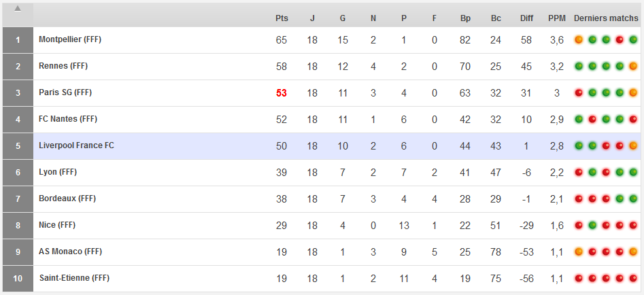Click Montpellier's orange first match dot
This screenshot has height=295, width=644.
tap(579, 40)
